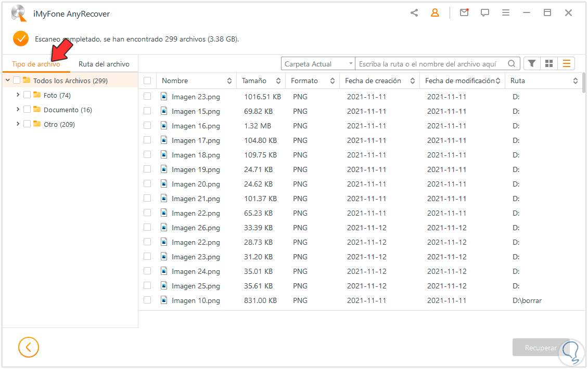Switch to grid thumbnail view
This screenshot has height=369, width=588.
(x=549, y=63)
